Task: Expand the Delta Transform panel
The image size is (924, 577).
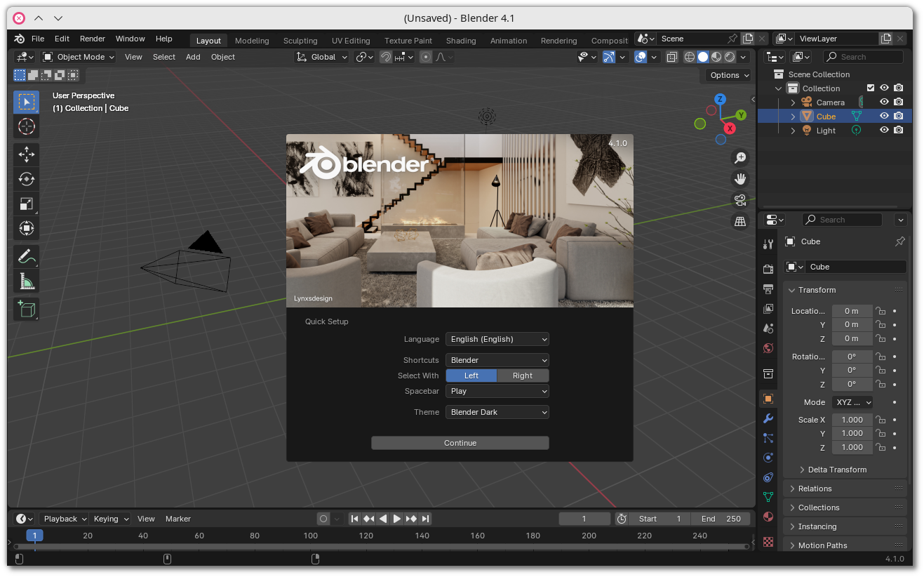Action: point(837,470)
